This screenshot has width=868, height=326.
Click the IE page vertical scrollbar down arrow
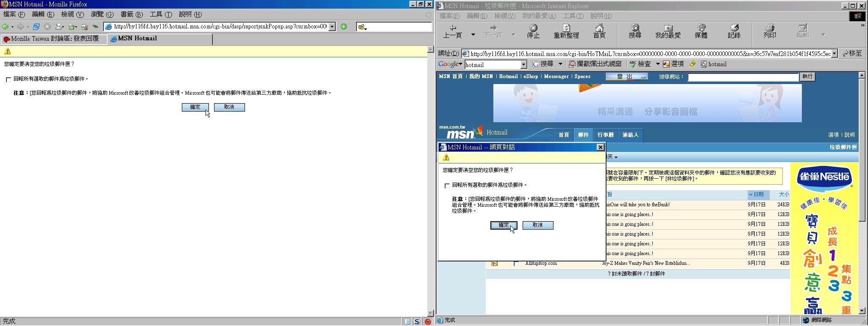tap(862, 311)
